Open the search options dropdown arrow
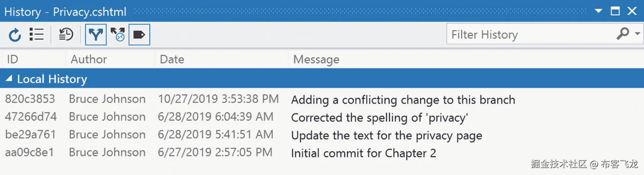Image resolution: width=644 pixels, height=175 pixels. coord(638,34)
